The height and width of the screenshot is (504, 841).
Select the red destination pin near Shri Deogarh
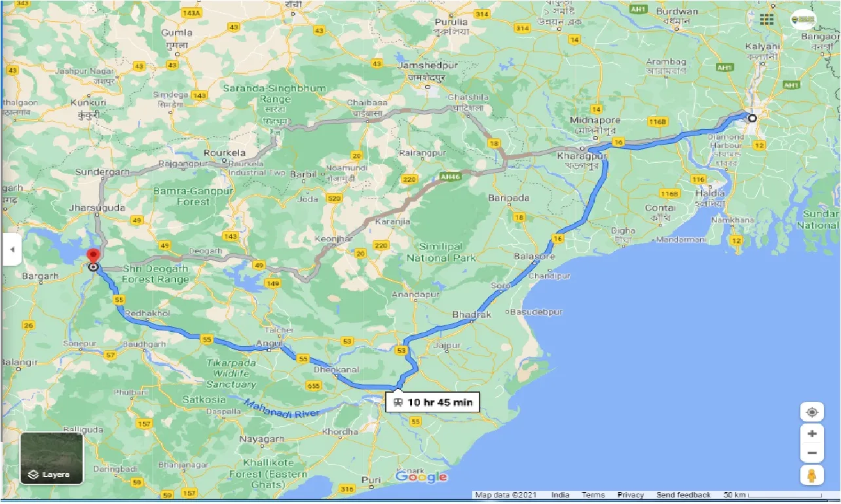coord(92,254)
